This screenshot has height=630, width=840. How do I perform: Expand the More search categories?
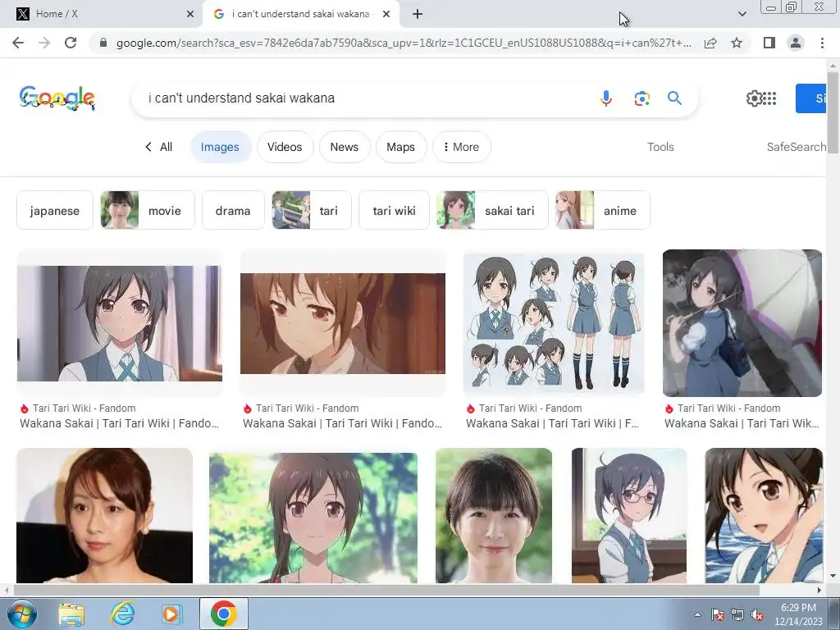pos(461,147)
